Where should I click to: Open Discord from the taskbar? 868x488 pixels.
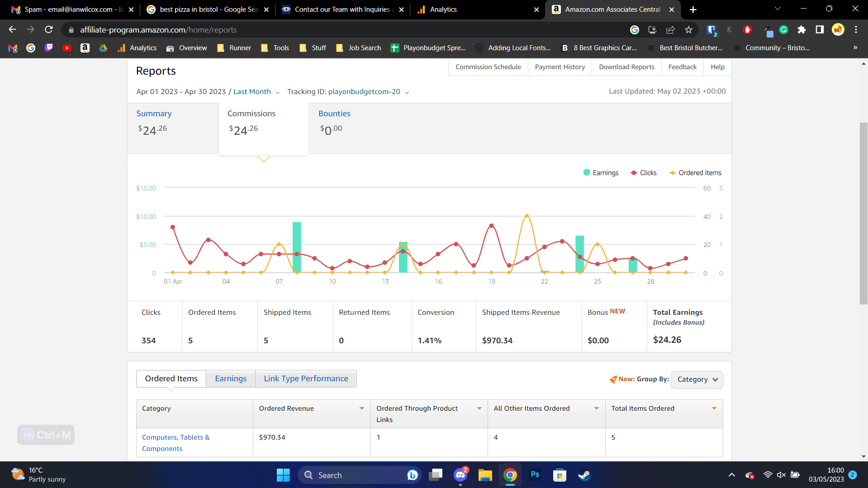coord(460,475)
